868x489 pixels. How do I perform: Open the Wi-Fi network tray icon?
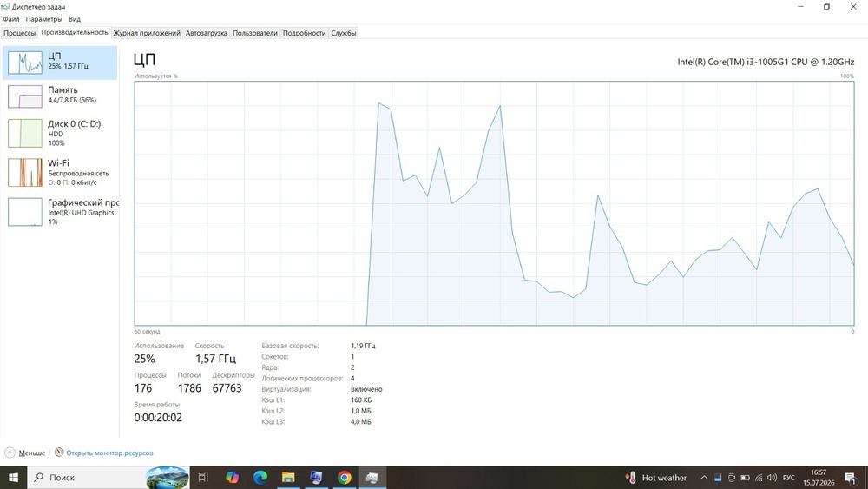pyautogui.click(x=759, y=478)
